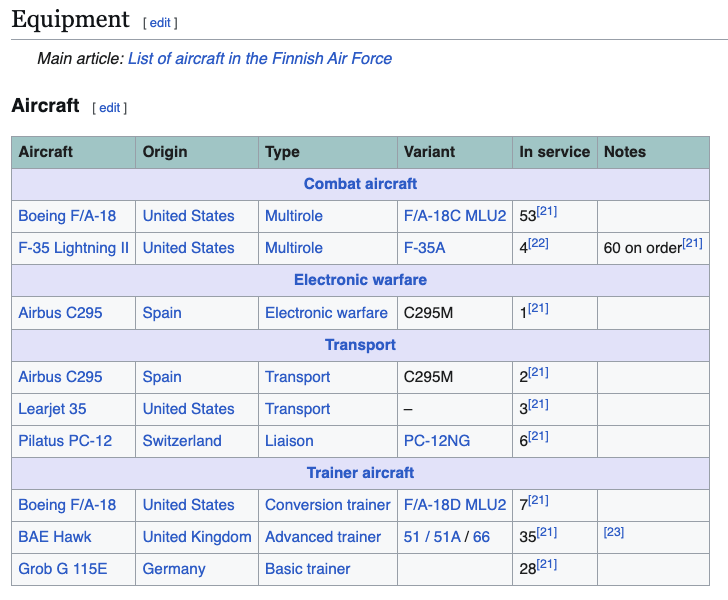This screenshot has height=600, width=728.
Task: Click reference [21] next to 60 on order
Action: (x=692, y=243)
